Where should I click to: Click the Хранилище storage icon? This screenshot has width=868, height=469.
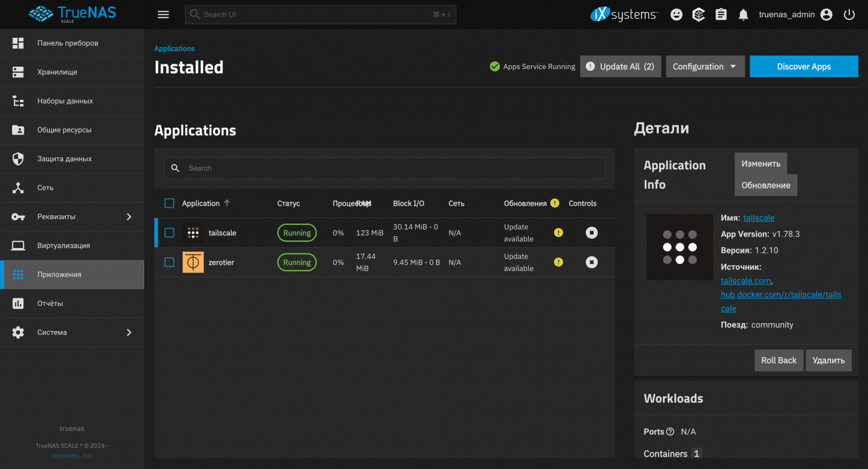(x=18, y=72)
